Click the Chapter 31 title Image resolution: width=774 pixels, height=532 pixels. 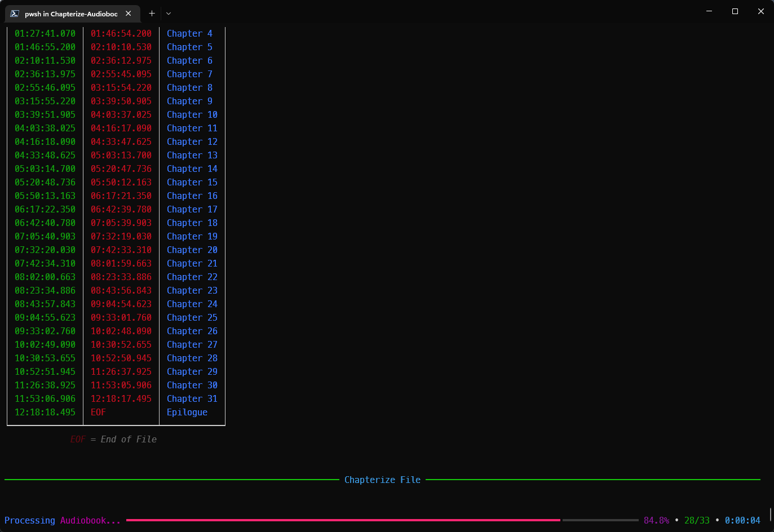192,399
